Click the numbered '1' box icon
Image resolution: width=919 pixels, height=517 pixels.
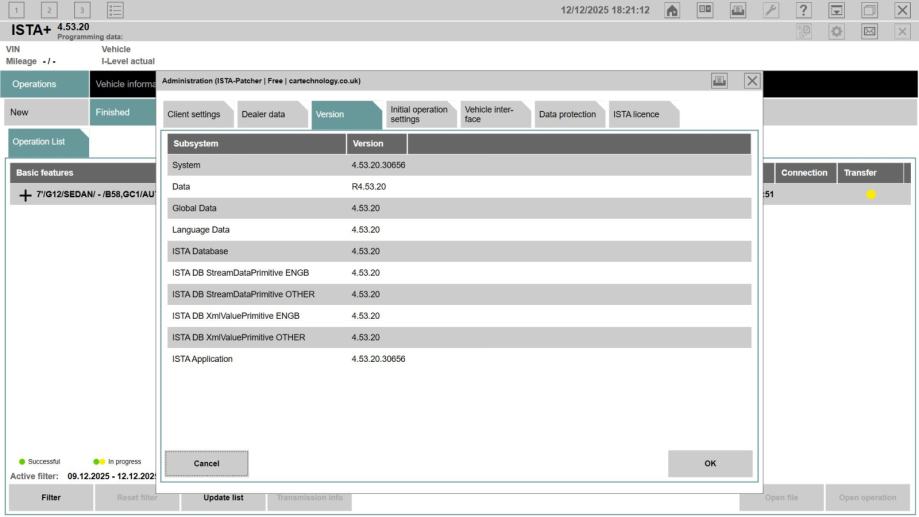click(x=14, y=10)
